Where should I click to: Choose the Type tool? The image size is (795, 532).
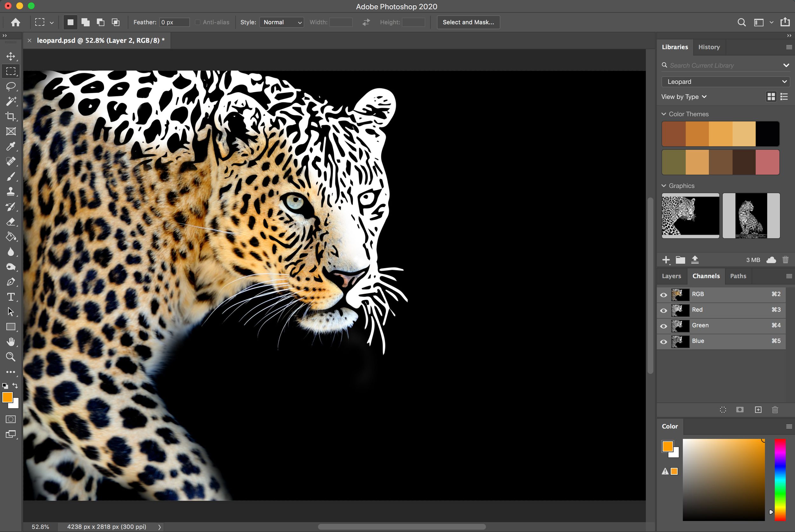[x=11, y=297]
